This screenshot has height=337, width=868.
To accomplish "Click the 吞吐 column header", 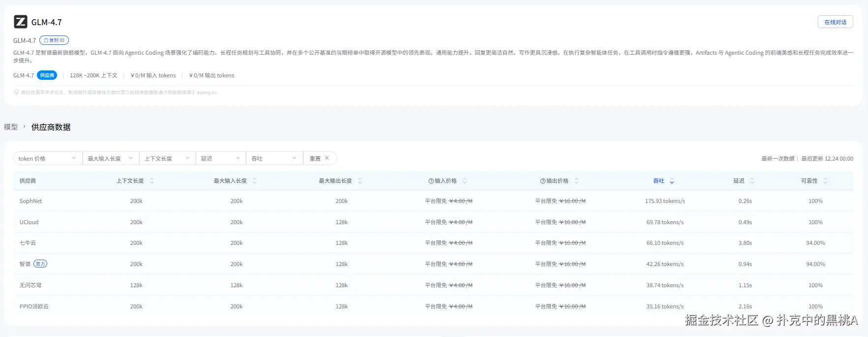I will 659,181.
